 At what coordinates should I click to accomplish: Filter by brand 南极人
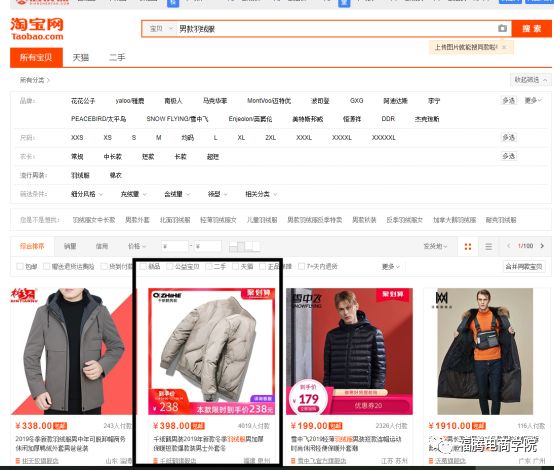tap(173, 101)
